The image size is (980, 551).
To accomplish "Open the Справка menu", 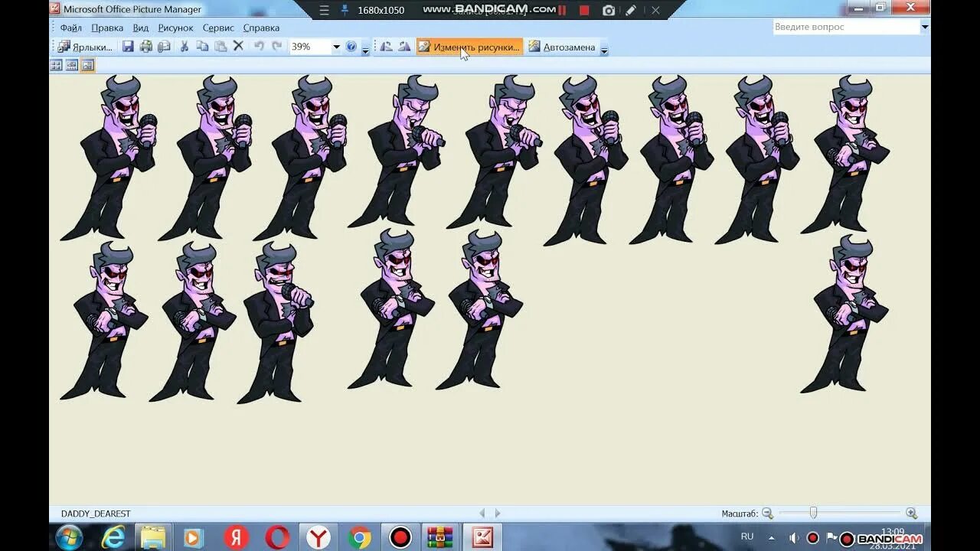I will pyautogui.click(x=261, y=28).
